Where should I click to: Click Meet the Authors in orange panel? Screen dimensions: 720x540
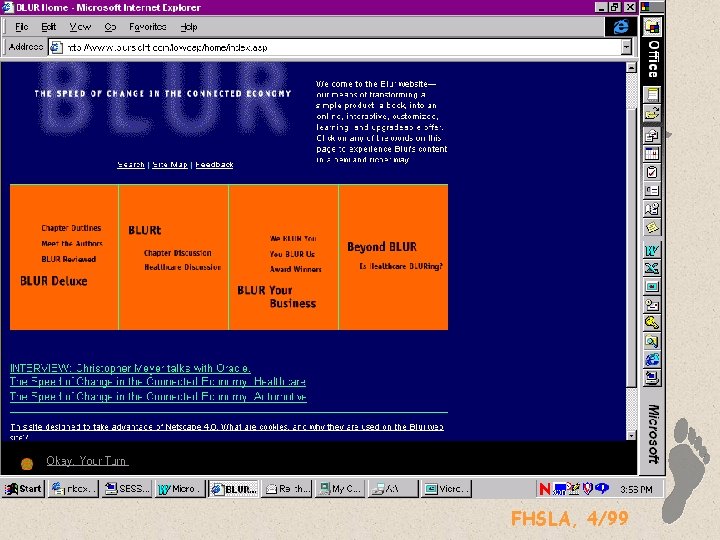pos(72,243)
